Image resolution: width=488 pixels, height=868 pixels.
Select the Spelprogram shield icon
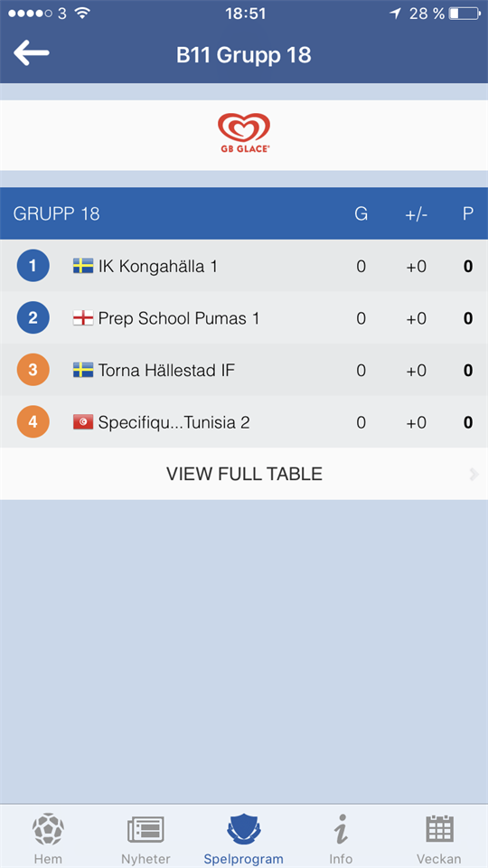click(x=243, y=829)
